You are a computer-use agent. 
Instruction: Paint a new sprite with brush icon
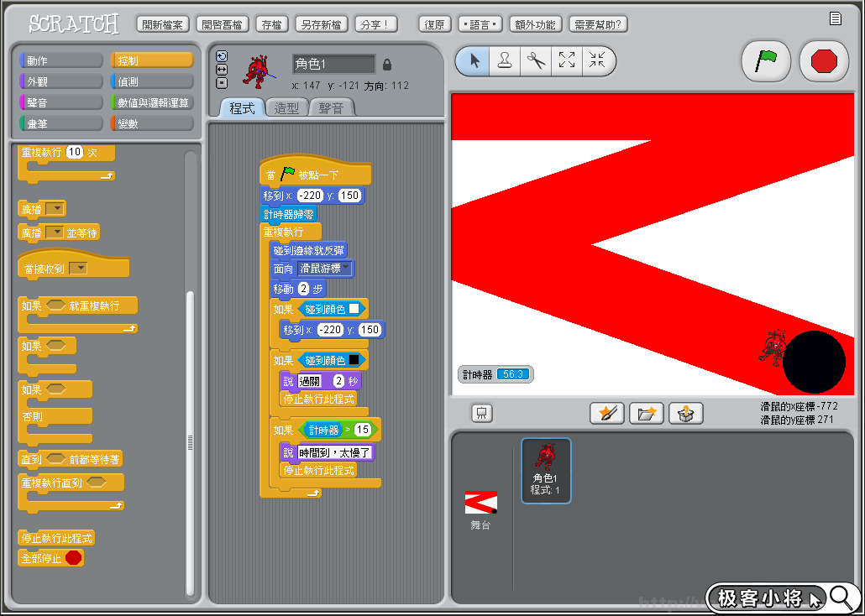coord(606,413)
